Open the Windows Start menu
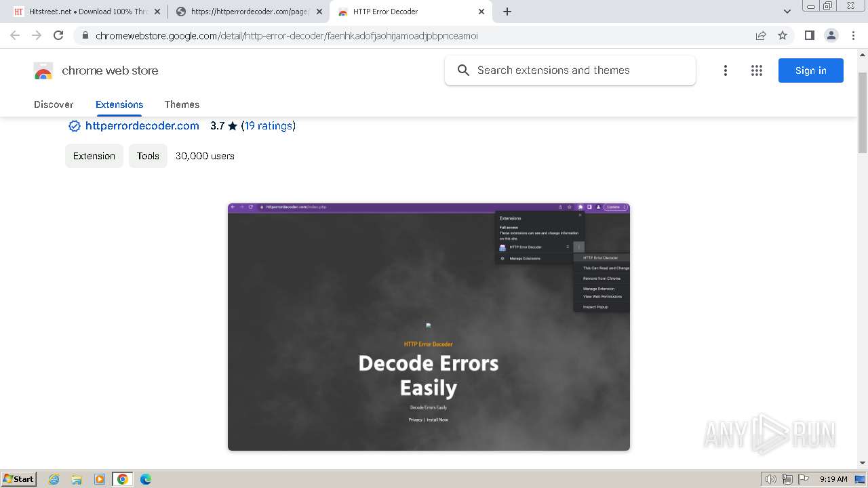 [18, 479]
